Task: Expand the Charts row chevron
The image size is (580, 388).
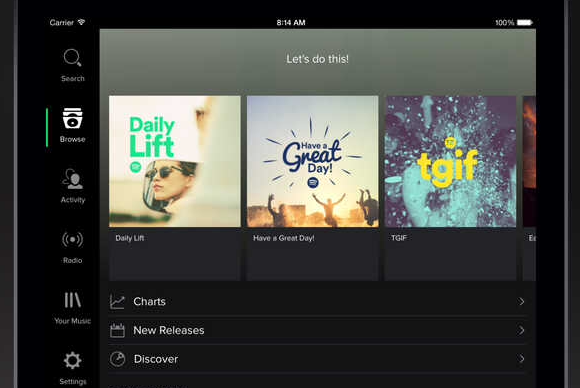Action: point(521,302)
